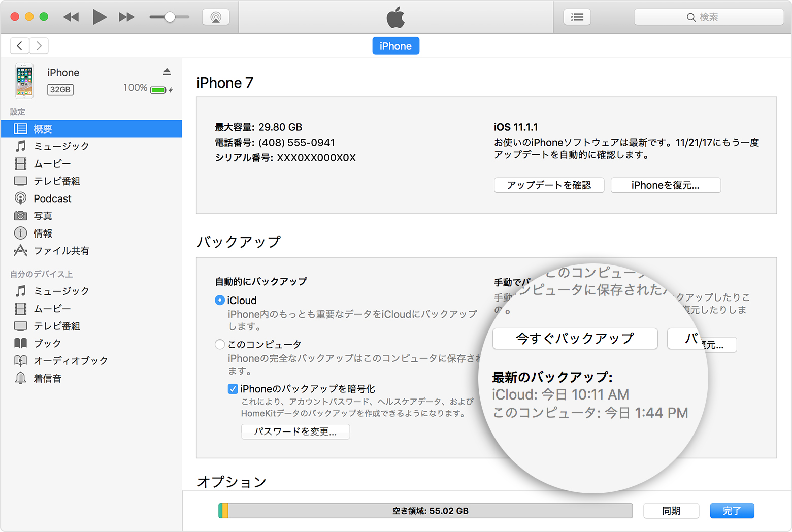Click the iPhone 7 heading
This screenshot has height=532, width=792.
[225, 83]
